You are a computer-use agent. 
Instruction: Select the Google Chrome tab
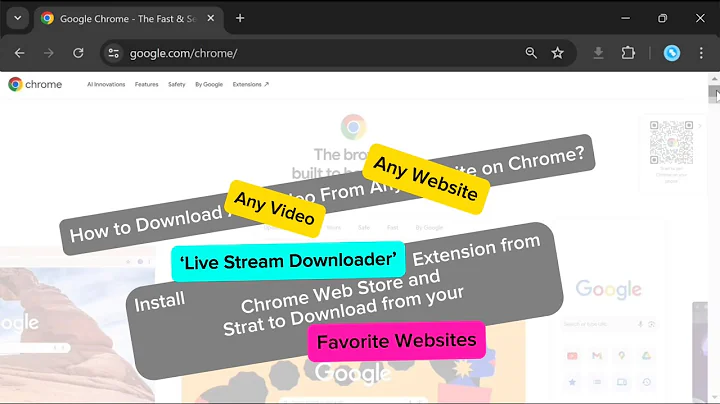pyautogui.click(x=129, y=19)
